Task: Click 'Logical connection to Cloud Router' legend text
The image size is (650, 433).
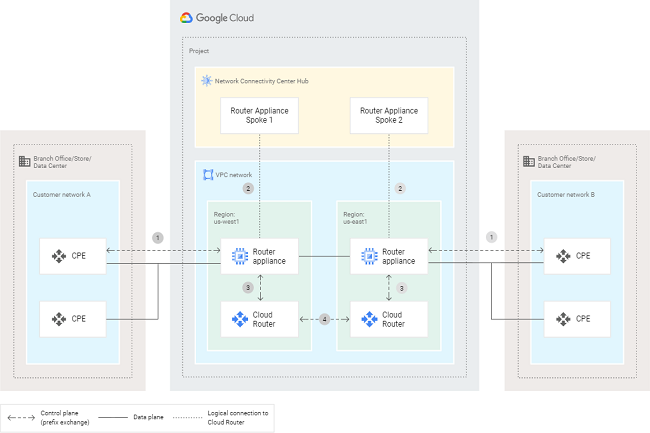Action: coord(238,417)
